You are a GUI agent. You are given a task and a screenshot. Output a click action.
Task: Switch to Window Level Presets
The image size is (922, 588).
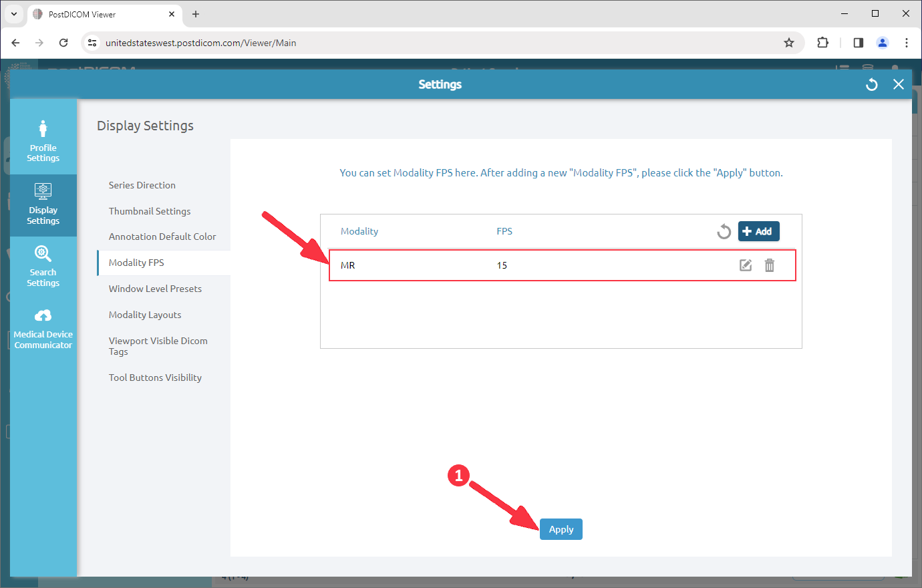pos(155,289)
